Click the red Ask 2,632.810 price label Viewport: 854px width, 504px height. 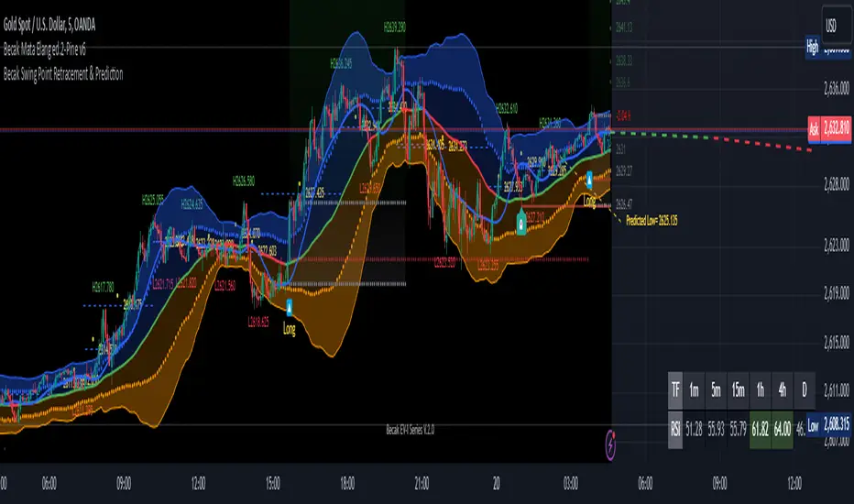(829, 128)
